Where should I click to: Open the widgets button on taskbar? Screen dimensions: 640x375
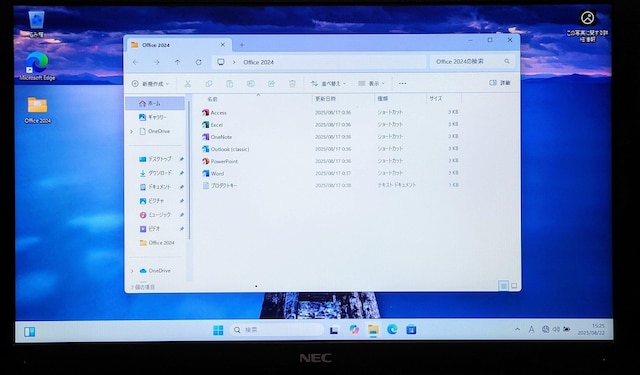pyautogui.click(x=29, y=332)
